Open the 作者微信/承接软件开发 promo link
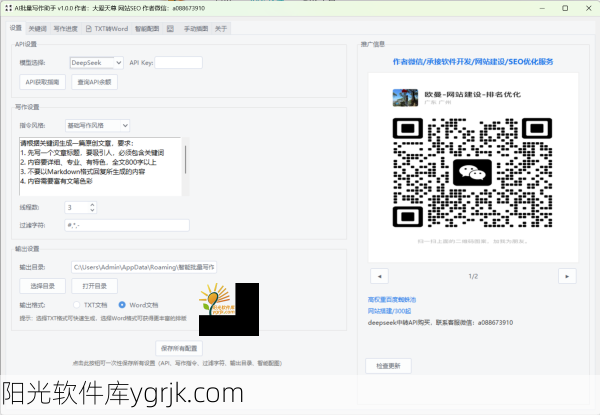 [x=473, y=62]
